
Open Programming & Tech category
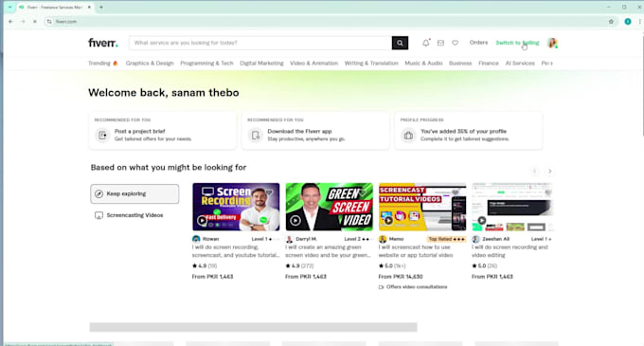pos(206,64)
